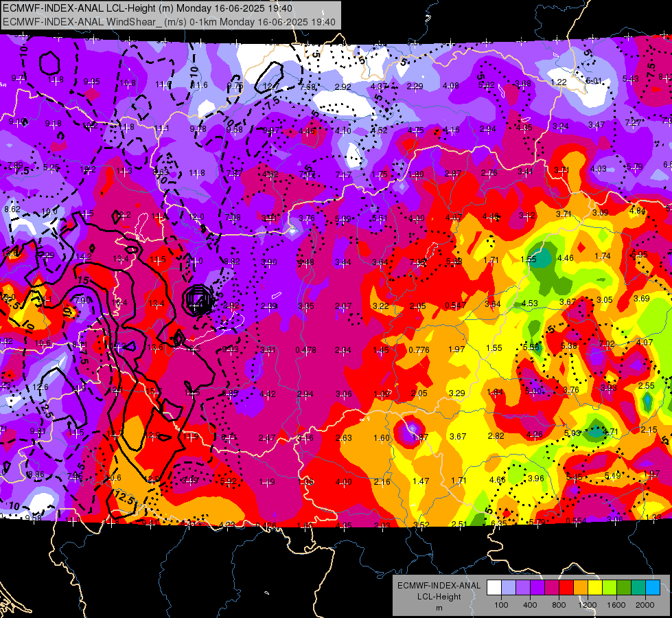Click the grid value '4.84'
The width and height of the screenshot is (672, 618).
coord(637,211)
